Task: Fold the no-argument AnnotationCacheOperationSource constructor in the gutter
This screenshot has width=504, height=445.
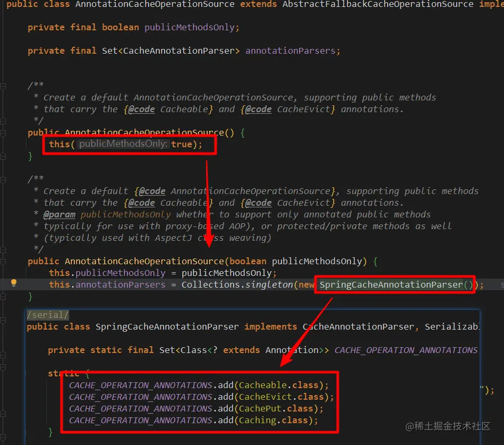Action: tap(3, 133)
